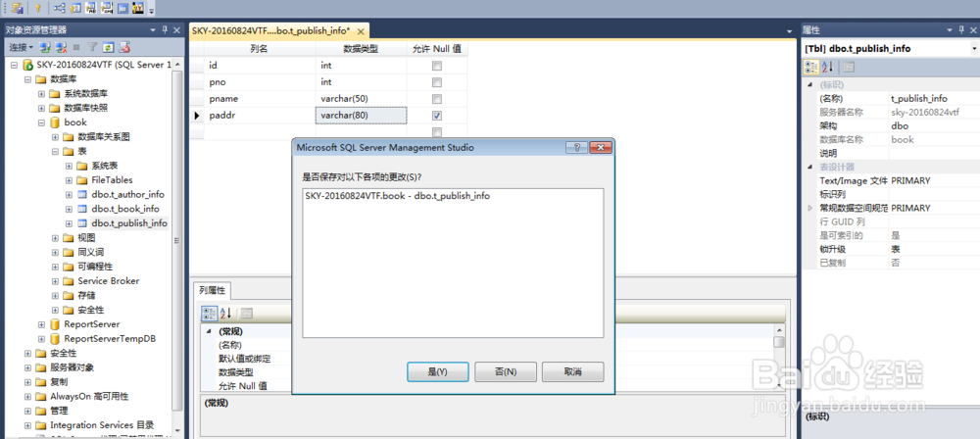
Task: Click the script icon with the red mark in the Object Explorer toolbar
Action: (124, 47)
